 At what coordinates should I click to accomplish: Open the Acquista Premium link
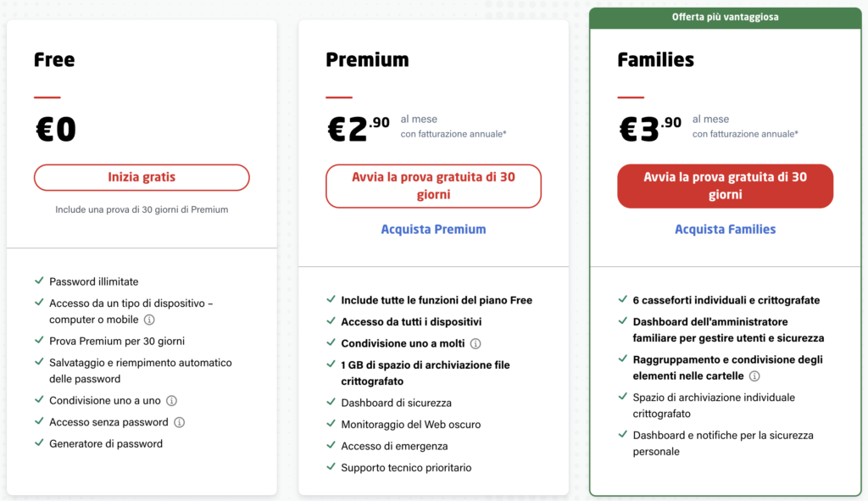click(x=433, y=229)
